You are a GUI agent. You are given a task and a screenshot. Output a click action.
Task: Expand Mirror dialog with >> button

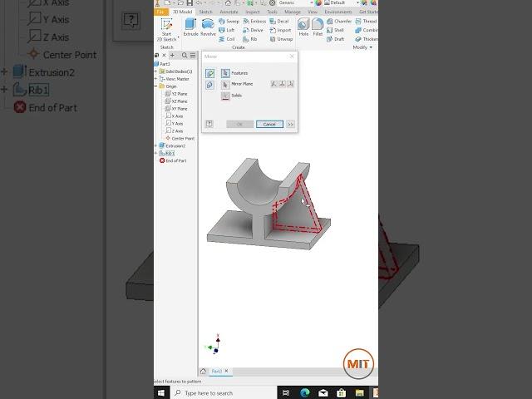coord(290,125)
